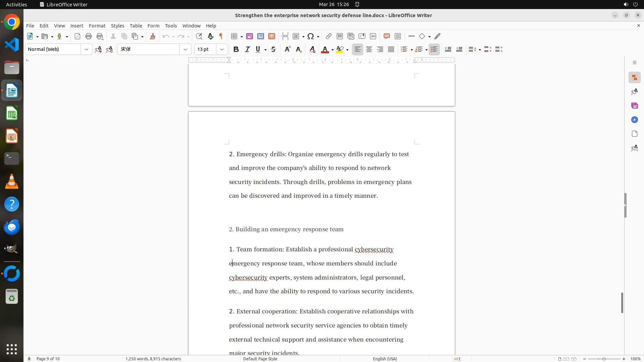The width and height of the screenshot is (644, 362).
Task: Expand the paragraph style dropdown
Action: pyautogui.click(x=87, y=49)
